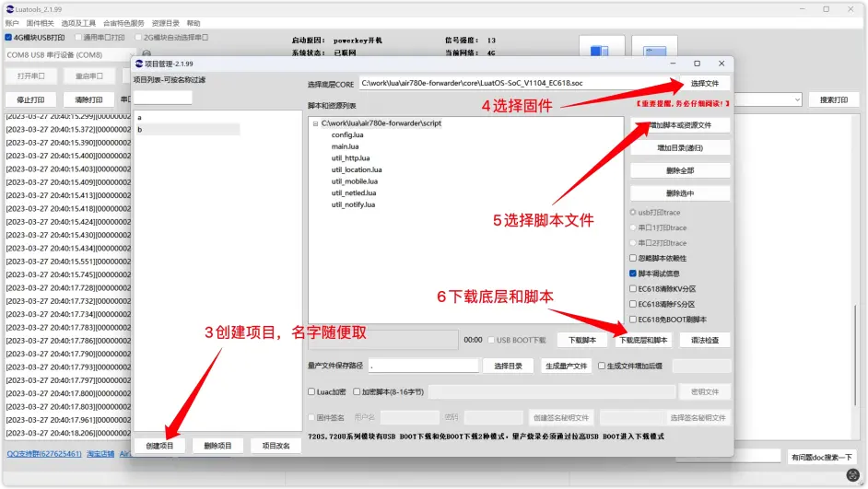Open the 固件相关 menu

(40, 23)
